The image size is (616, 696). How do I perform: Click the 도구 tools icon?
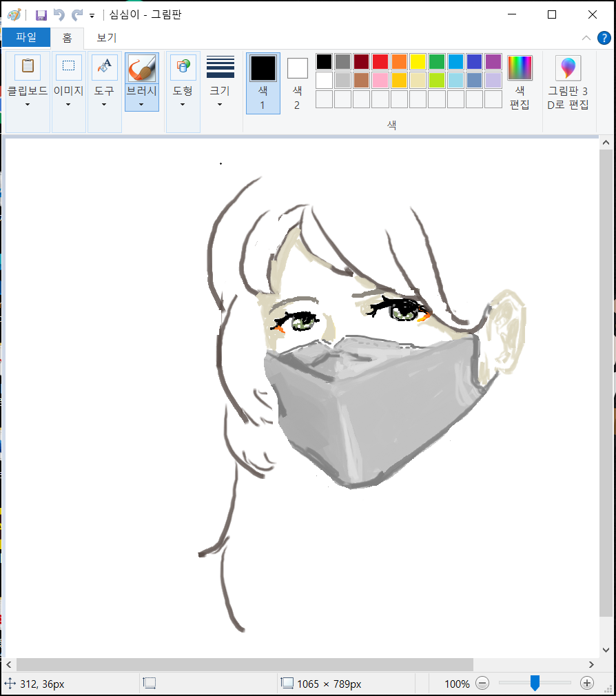pyautogui.click(x=104, y=67)
